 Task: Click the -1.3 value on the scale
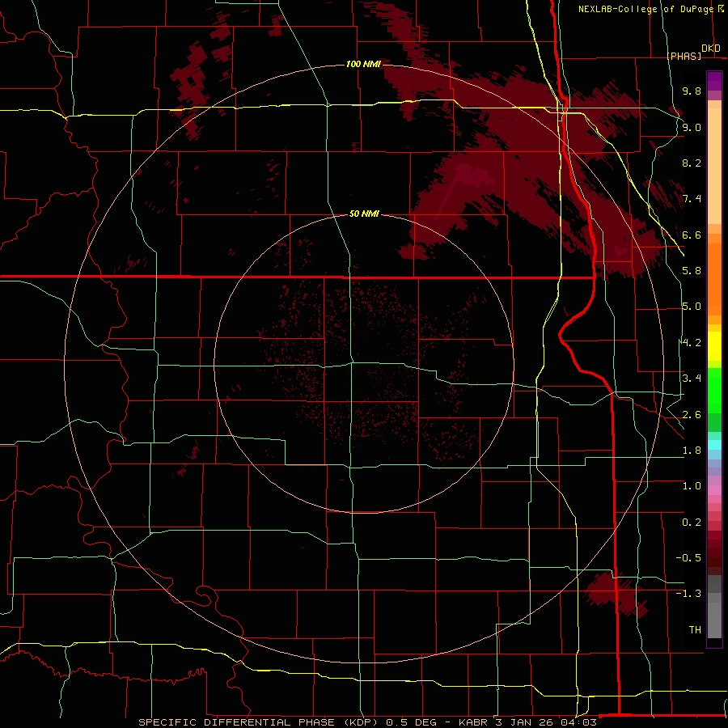688,594
